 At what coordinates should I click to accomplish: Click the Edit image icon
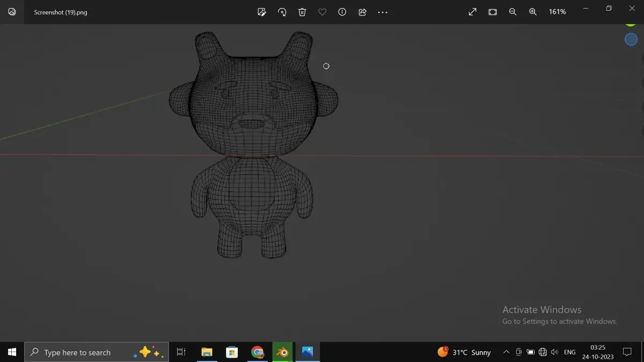click(262, 12)
